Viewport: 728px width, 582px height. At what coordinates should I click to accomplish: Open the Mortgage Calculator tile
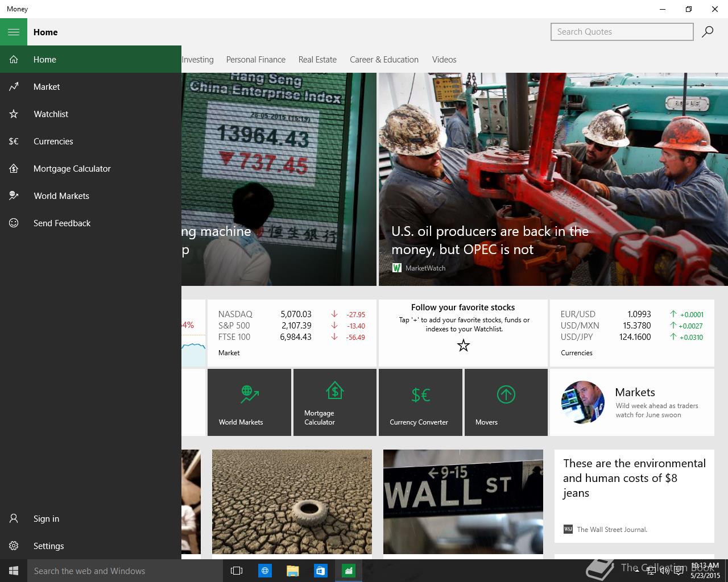pos(335,402)
